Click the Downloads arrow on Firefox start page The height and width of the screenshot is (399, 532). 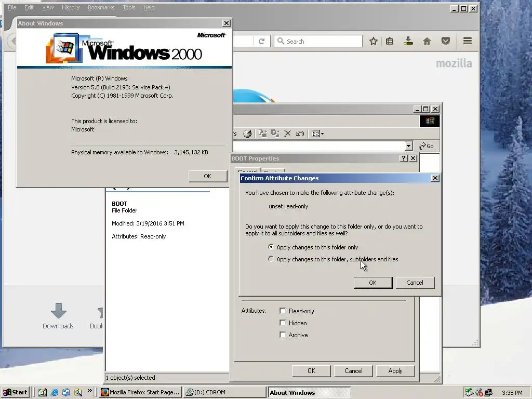tap(58, 311)
